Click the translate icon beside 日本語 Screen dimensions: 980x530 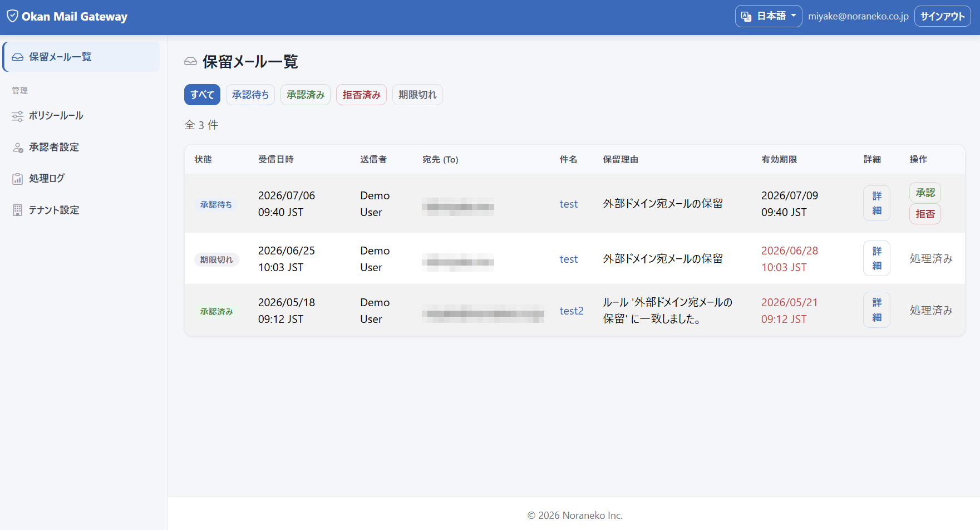pyautogui.click(x=746, y=16)
